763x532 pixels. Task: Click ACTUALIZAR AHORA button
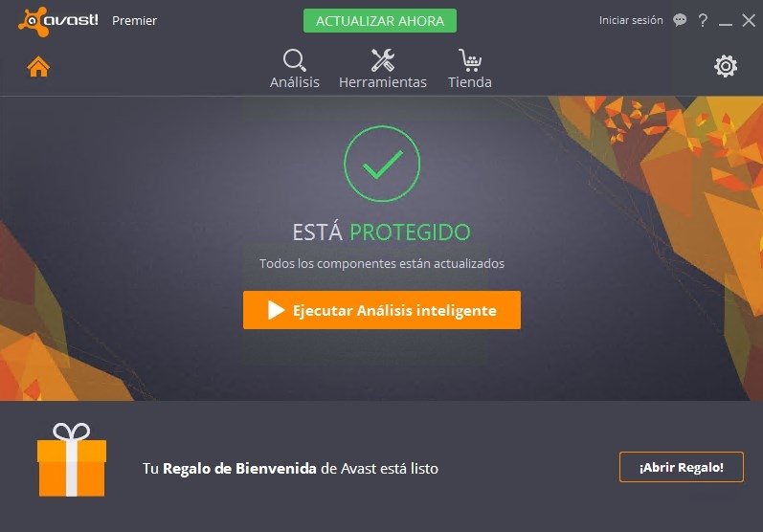380,21
